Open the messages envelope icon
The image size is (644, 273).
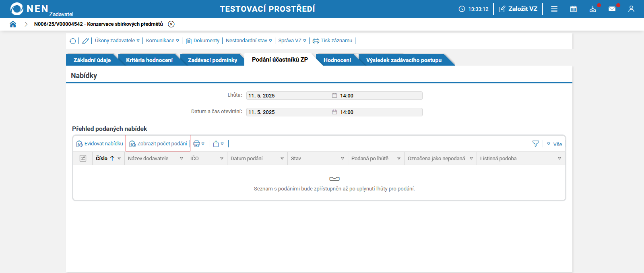click(612, 9)
